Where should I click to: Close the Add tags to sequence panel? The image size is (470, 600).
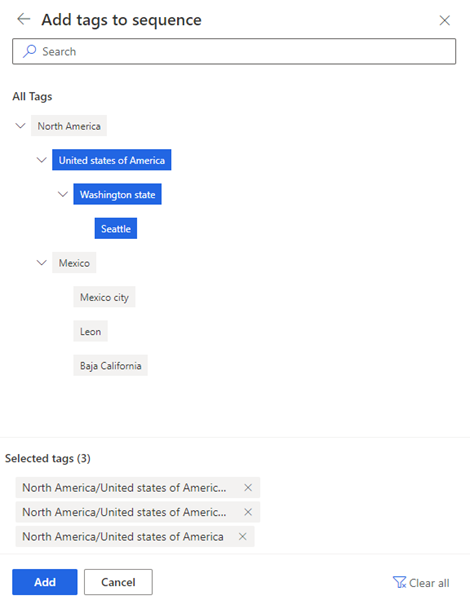tap(444, 20)
